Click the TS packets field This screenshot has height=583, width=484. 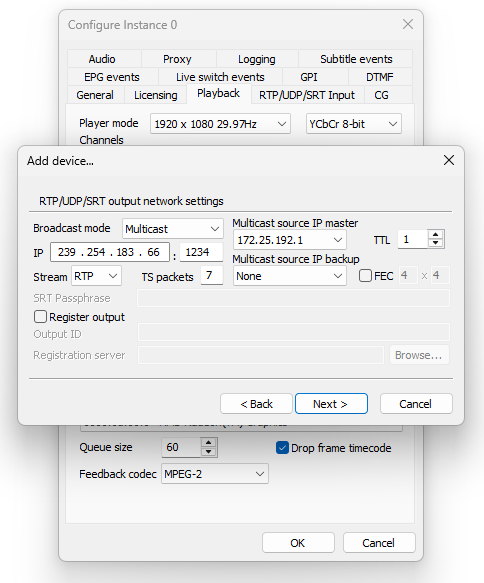click(212, 276)
